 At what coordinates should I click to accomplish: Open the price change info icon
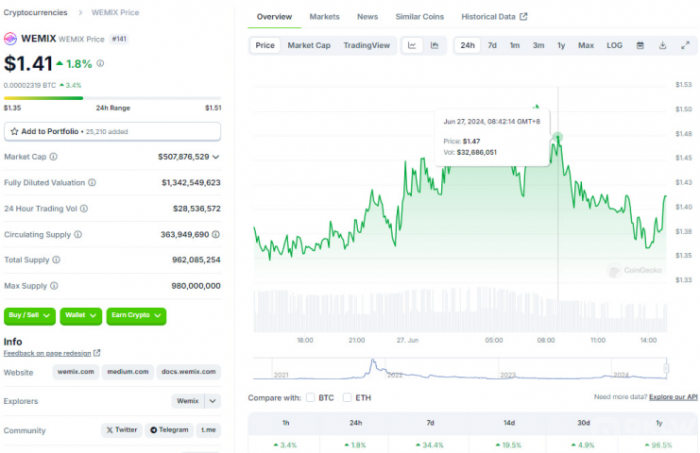point(100,63)
